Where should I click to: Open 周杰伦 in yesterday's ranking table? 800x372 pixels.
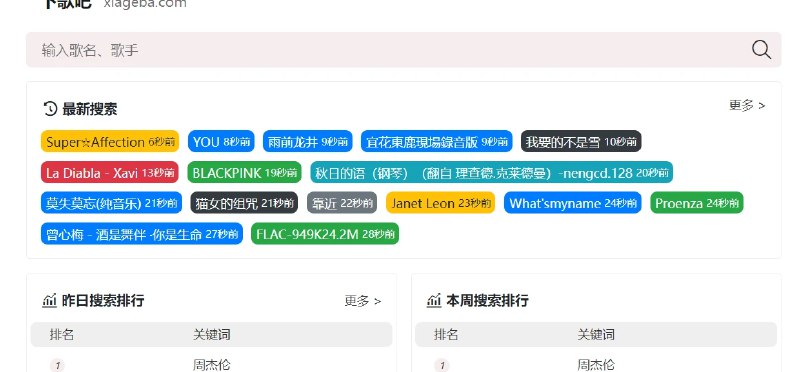pyautogui.click(x=212, y=365)
